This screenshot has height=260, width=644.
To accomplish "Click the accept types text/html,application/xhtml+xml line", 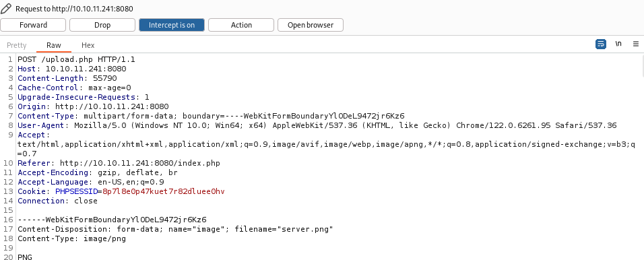I will click(327, 145).
